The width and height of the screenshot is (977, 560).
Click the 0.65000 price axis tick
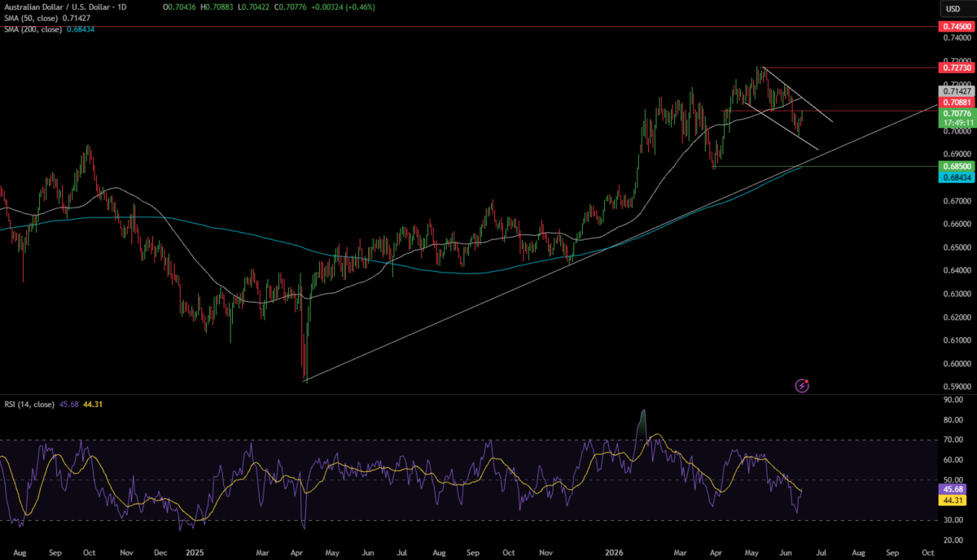coord(957,247)
